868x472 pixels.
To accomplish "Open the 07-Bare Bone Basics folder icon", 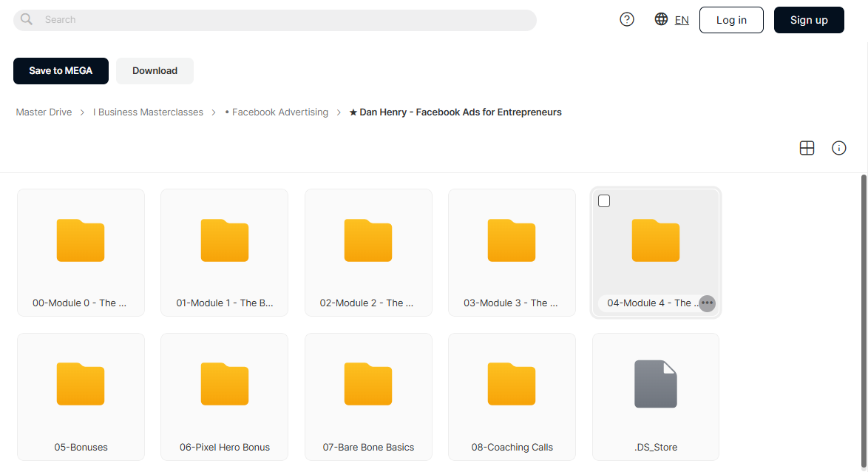I will pyautogui.click(x=368, y=384).
